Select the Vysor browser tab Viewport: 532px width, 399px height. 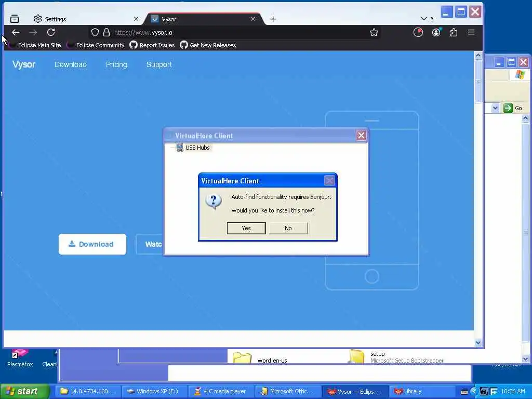pos(204,19)
